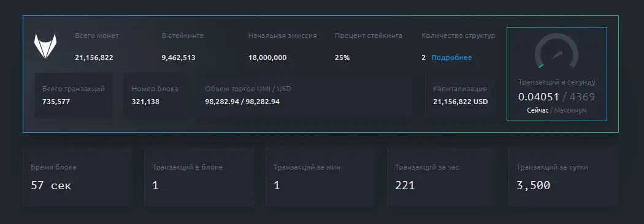The image size is (644, 224).
Task: Open the Подробнее link
Action: pos(451,58)
